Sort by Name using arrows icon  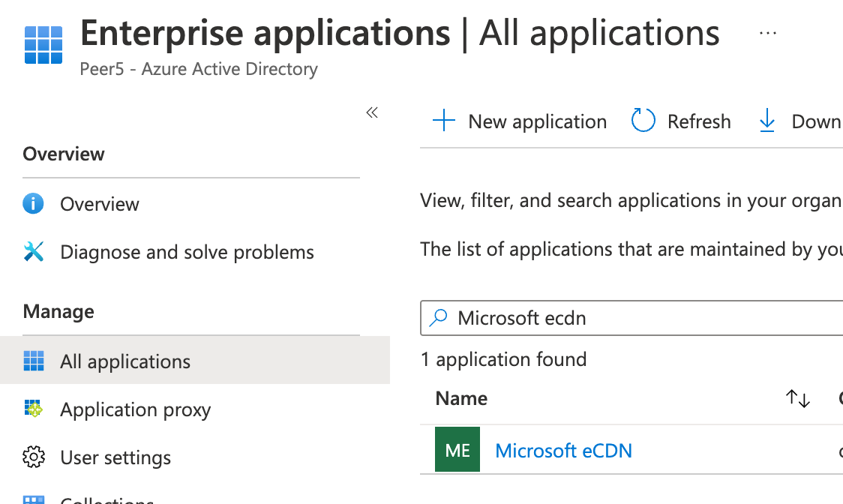click(798, 398)
